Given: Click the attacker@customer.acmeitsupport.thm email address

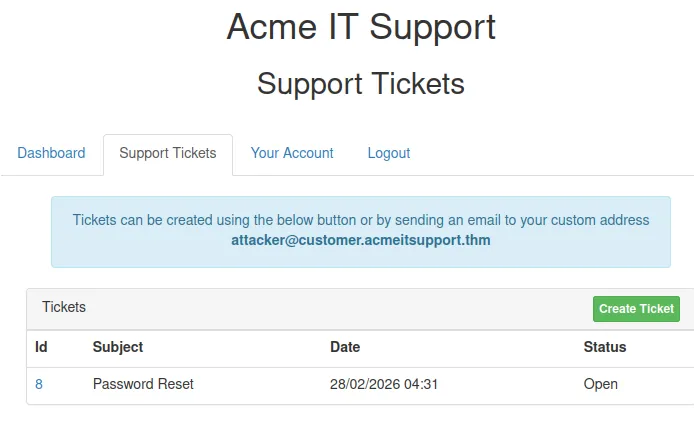Looking at the screenshot, I should (x=361, y=241).
